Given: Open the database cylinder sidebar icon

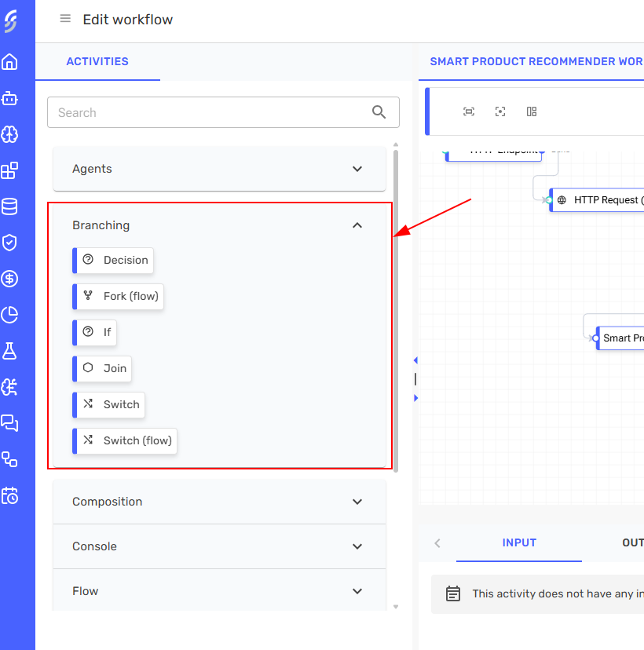Looking at the screenshot, I should (9, 206).
